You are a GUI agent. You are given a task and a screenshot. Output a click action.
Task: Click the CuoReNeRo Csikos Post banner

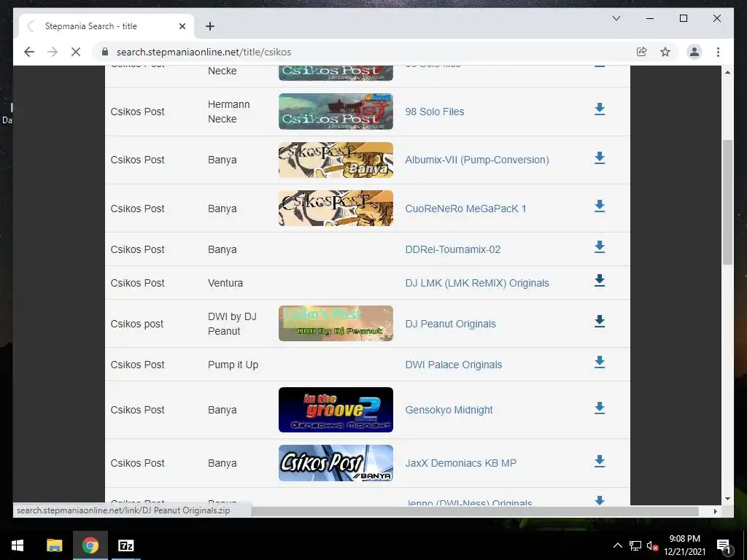click(336, 209)
